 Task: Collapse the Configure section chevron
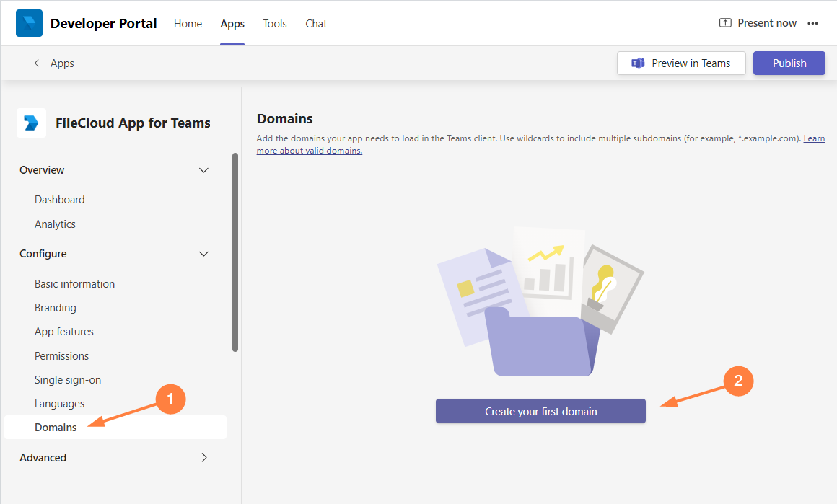[203, 254]
